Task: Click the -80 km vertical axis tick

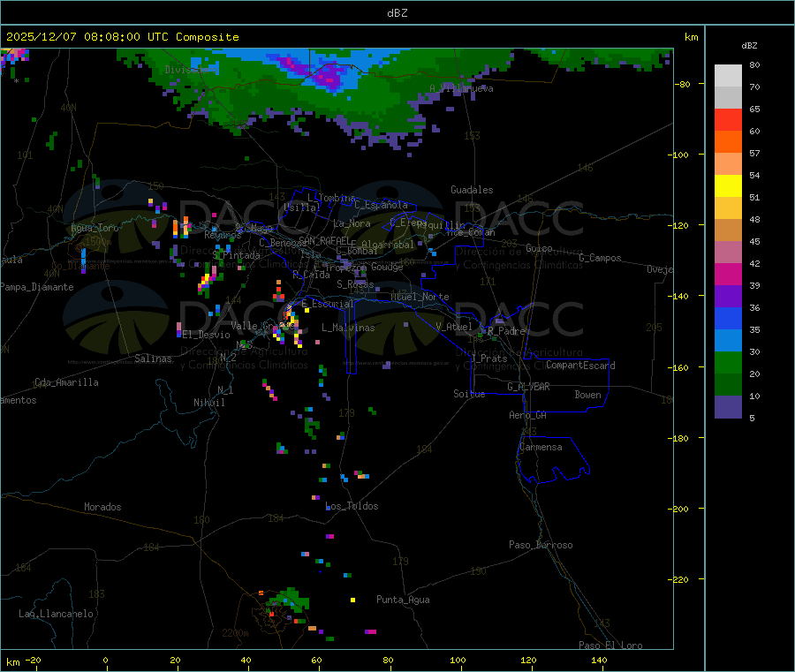Action: pyautogui.click(x=683, y=84)
